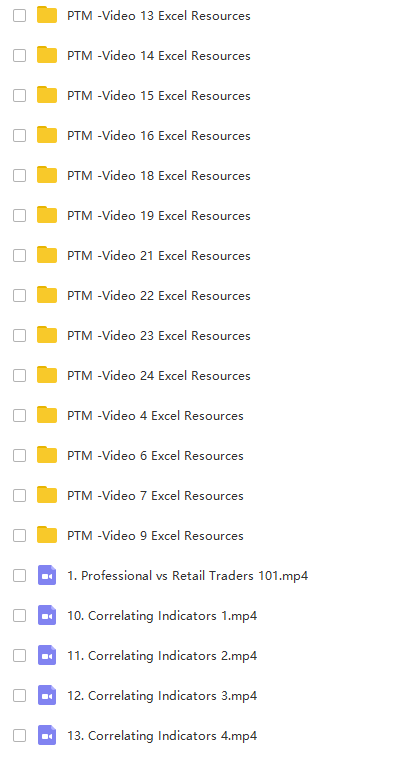
Task: Click folder icon for PTM -Video 13 Excel Resources
Action: click(x=47, y=15)
